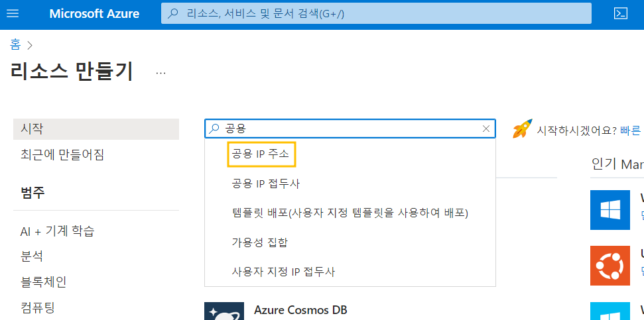Click the 빠른 quickstart link
644x320 pixels.
click(630, 131)
